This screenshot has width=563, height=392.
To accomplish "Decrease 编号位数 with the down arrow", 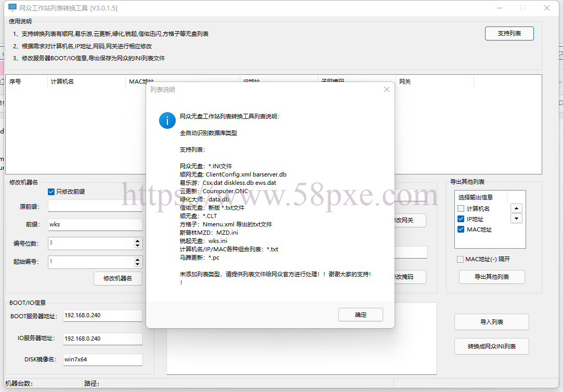I will point(137,246).
